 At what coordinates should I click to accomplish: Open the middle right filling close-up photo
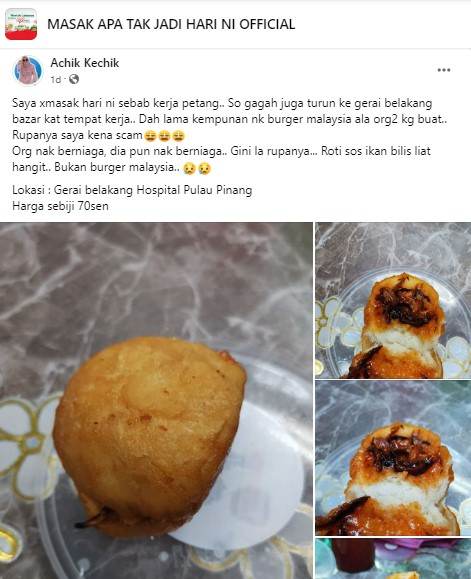coord(393,458)
